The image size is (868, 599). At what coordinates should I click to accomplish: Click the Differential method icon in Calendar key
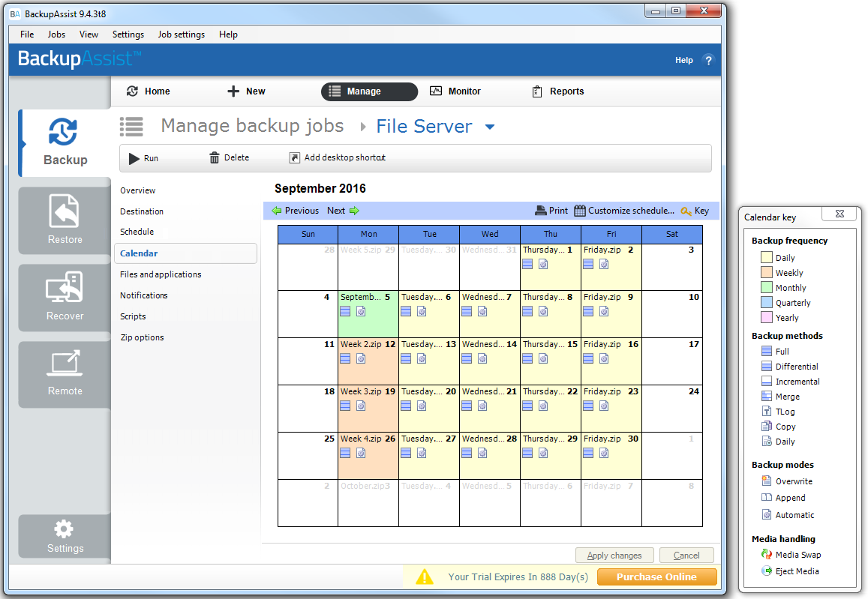(767, 366)
